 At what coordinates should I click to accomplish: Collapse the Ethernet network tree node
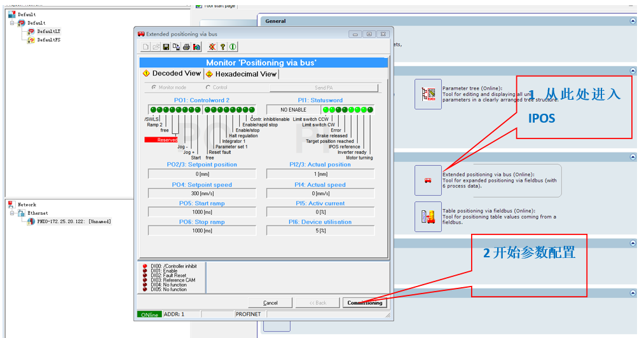click(x=12, y=213)
